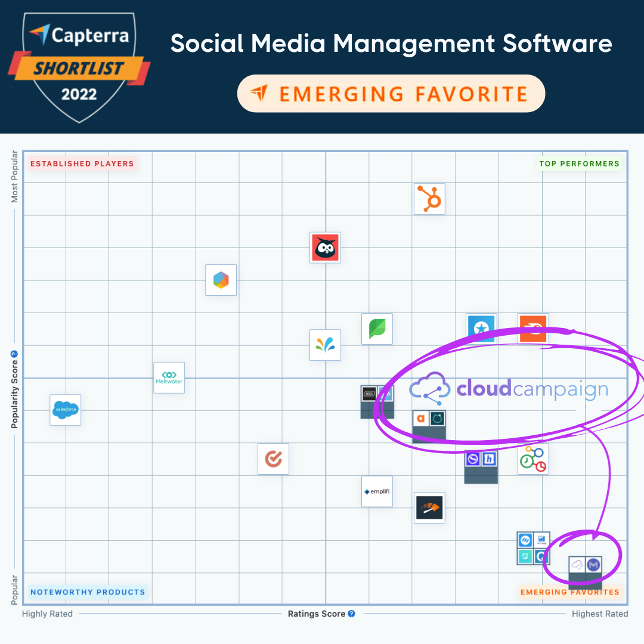Click the HubSpot sprocket logo
Image resolution: width=644 pixels, height=644 pixels.
click(429, 199)
